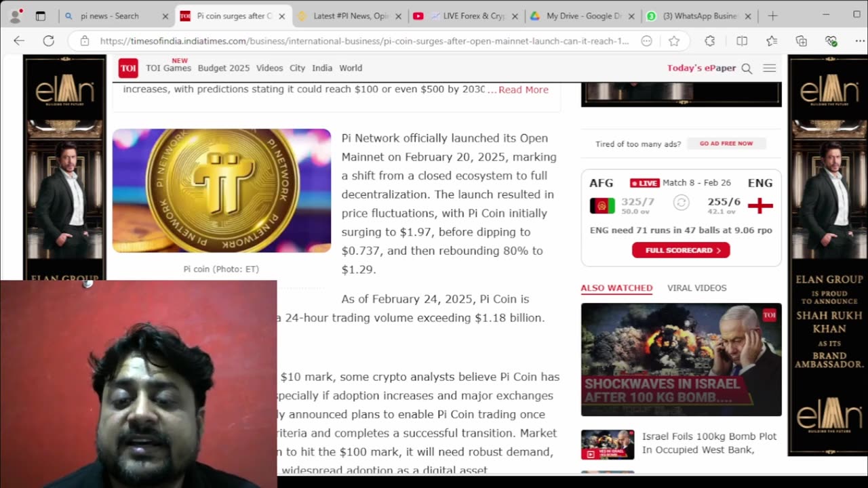Open new tab with plus button
868x488 pixels.
click(x=772, y=16)
